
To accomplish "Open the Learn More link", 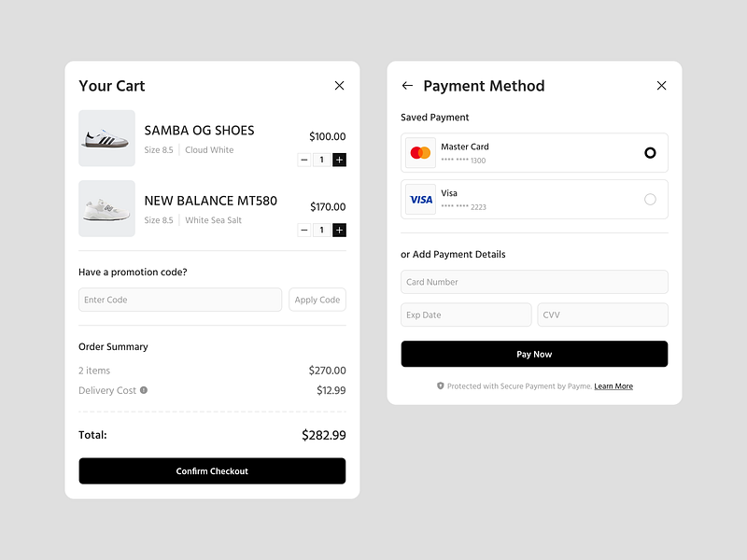I will tap(613, 386).
